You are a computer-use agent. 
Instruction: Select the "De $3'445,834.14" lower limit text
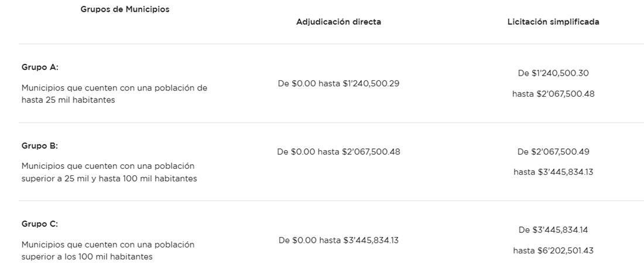pyautogui.click(x=553, y=229)
